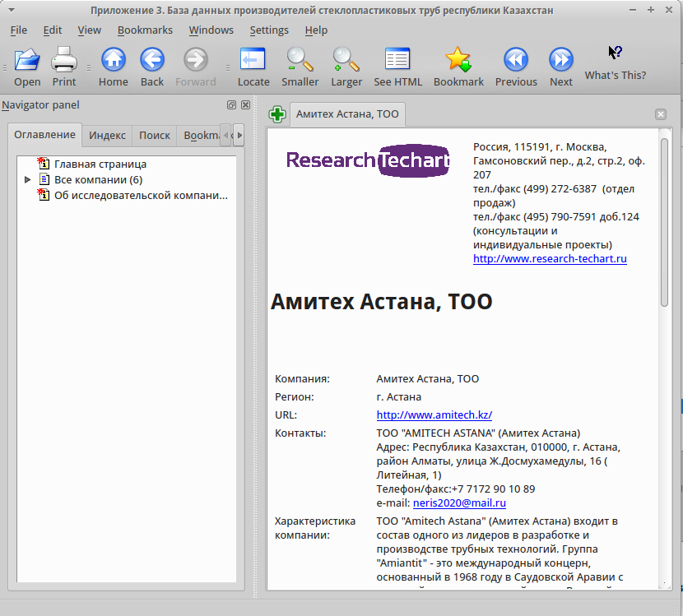This screenshot has height=616, width=683.
Task: Click the Navigator panel title
Action: [40, 105]
